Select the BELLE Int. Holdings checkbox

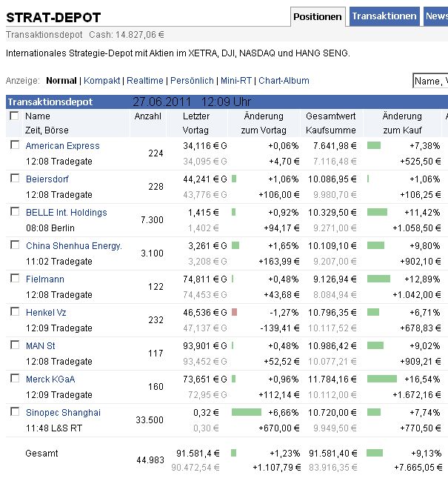(15, 212)
